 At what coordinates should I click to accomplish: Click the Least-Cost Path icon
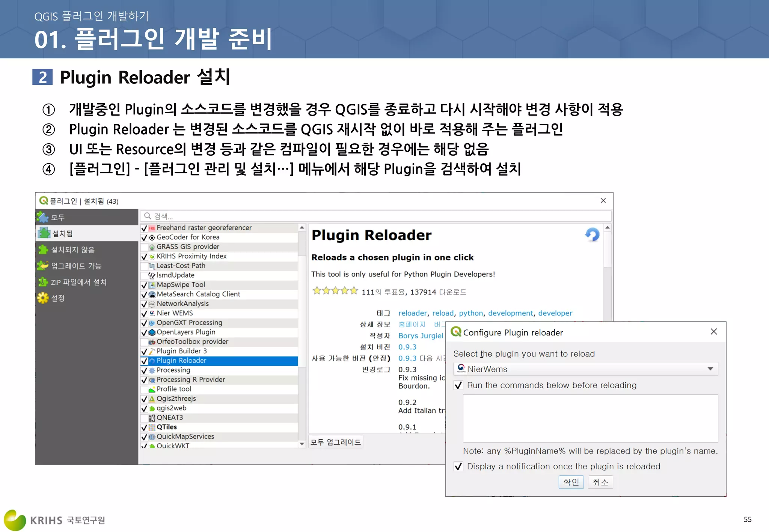152,266
